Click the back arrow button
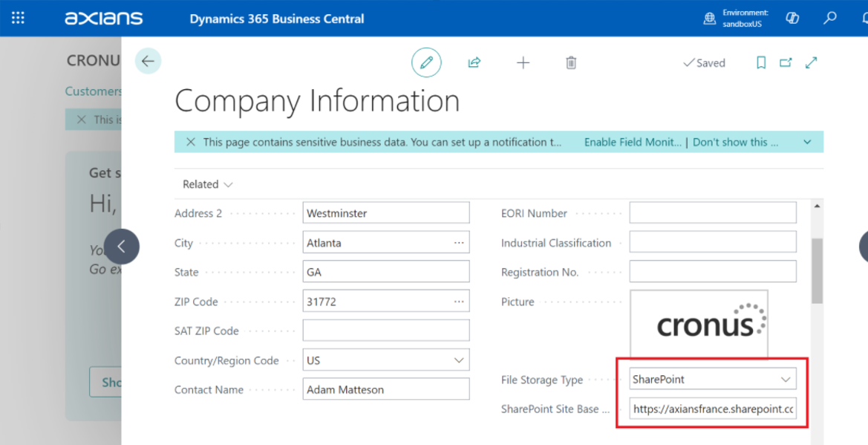 (x=148, y=62)
